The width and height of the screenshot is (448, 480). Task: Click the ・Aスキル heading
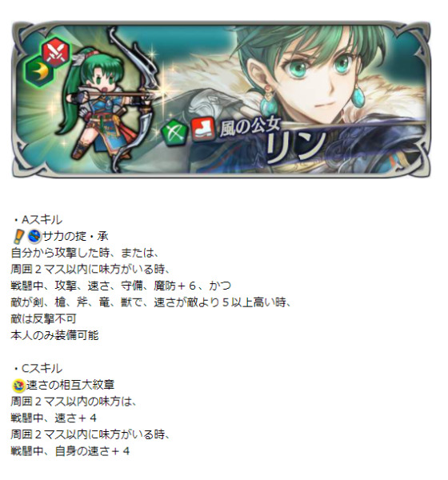(x=38, y=220)
